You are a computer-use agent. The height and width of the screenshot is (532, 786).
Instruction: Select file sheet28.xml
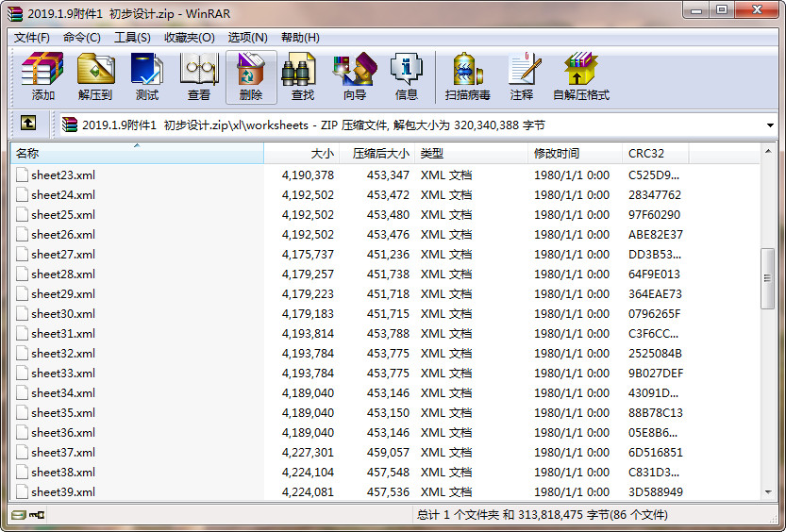point(63,274)
